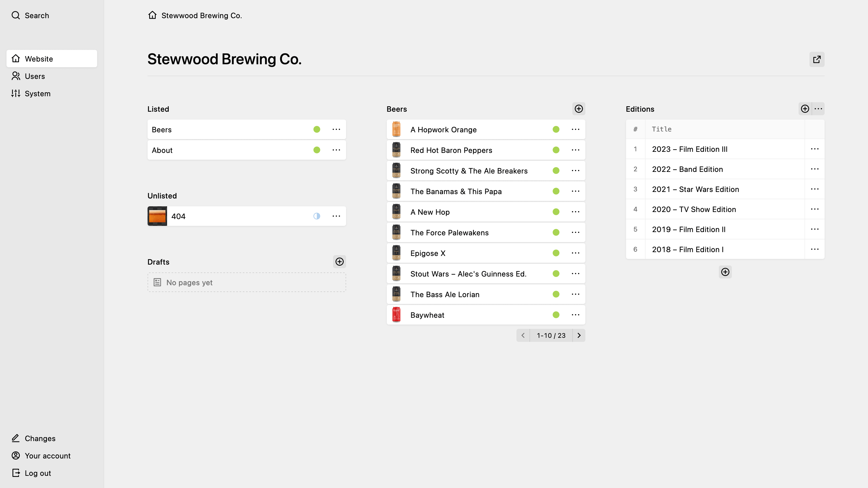Add edition row below the table

pos(725,272)
